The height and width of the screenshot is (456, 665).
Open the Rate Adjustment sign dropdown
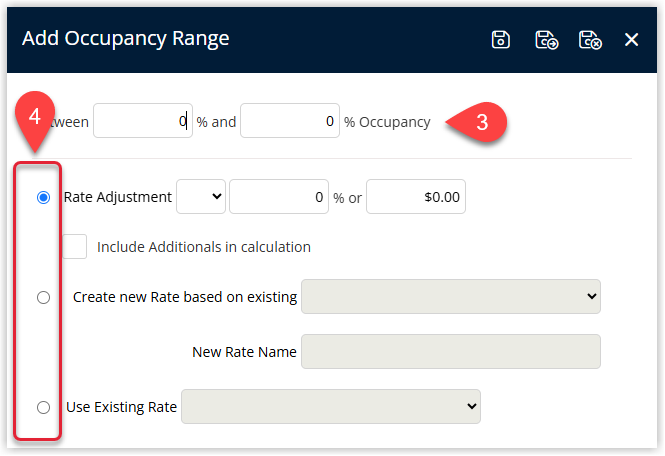tap(201, 196)
